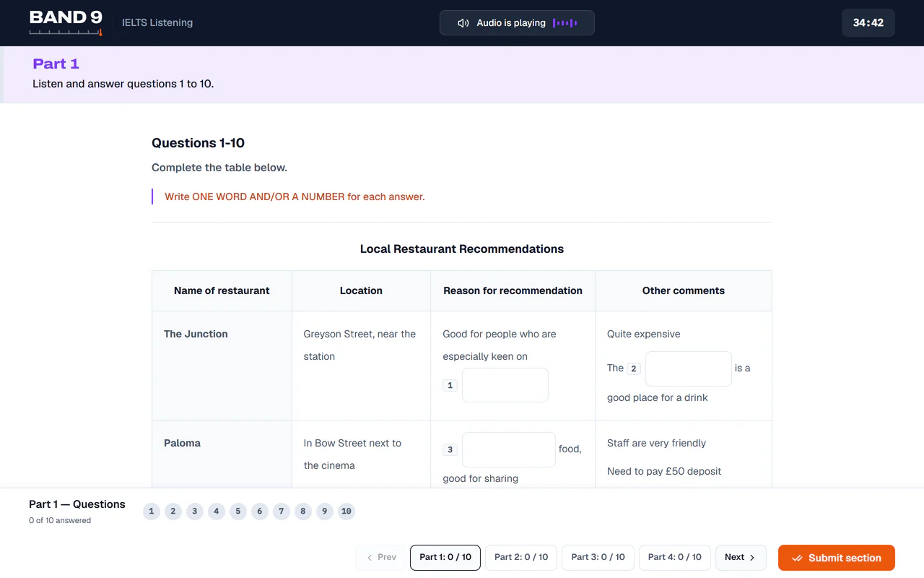Jump to question 7 in navigator
Image resolution: width=924 pixels, height=578 pixels.
281,512
